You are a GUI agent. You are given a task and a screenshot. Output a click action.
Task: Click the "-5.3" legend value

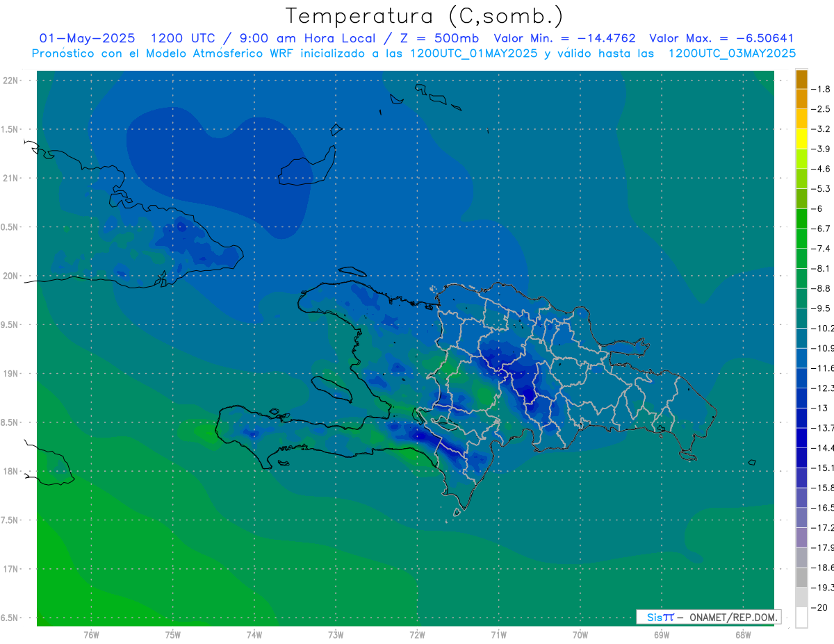[821, 189]
